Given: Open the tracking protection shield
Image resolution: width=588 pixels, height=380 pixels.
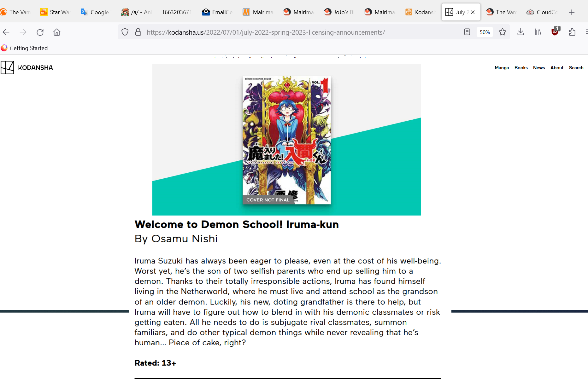Looking at the screenshot, I should 125,32.
